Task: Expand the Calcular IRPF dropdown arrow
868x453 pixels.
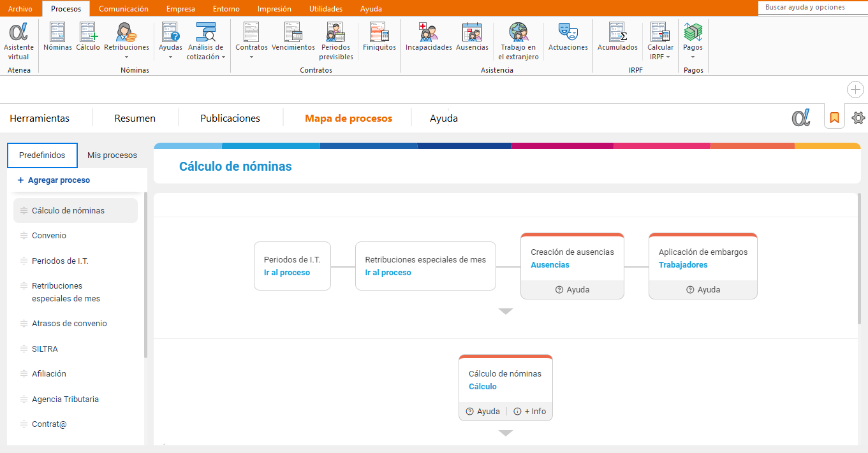Action: pyautogui.click(x=668, y=57)
